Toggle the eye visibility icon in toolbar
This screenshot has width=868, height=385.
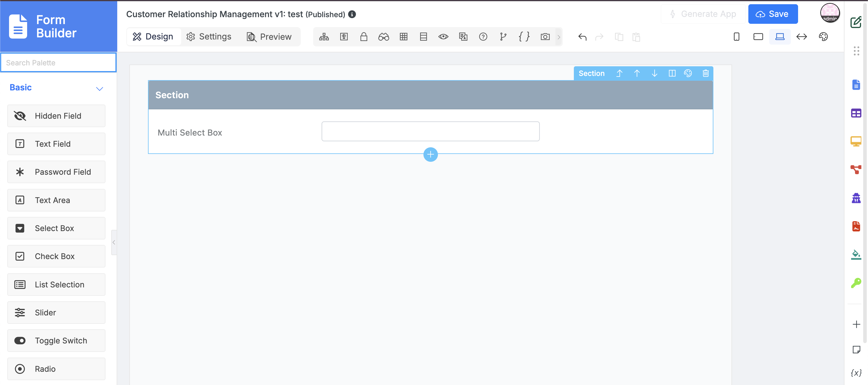443,37
